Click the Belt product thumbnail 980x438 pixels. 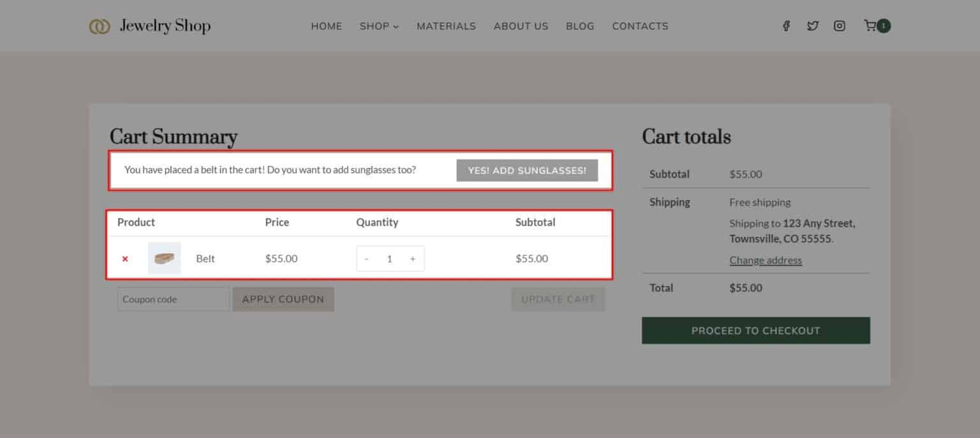165,259
